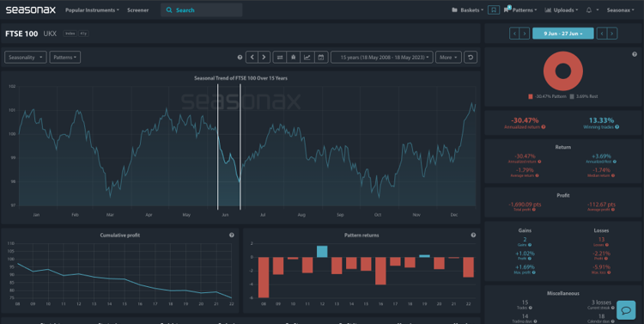Click help icon next to Max. profit

point(533,272)
